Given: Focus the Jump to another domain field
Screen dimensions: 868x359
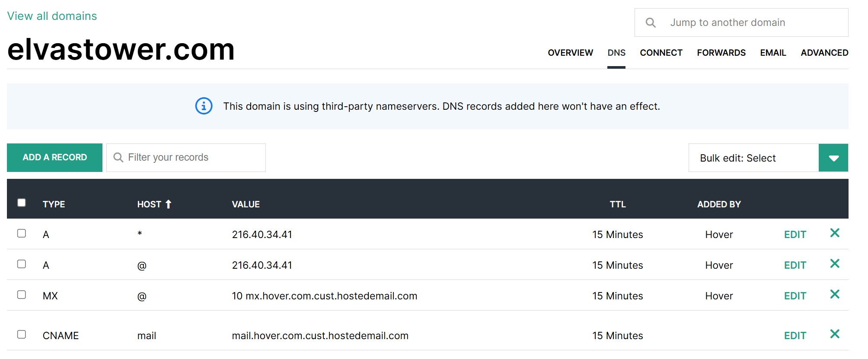Looking at the screenshot, I should pos(741,22).
